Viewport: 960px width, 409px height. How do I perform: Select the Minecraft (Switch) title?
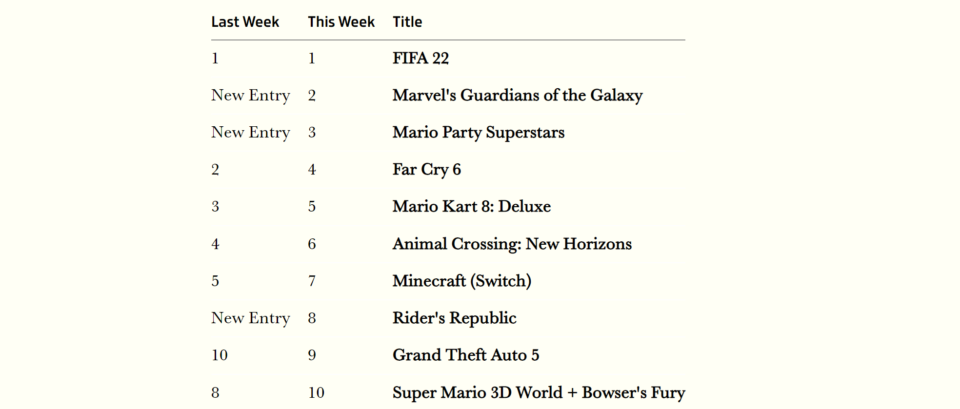tap(462, 281)
